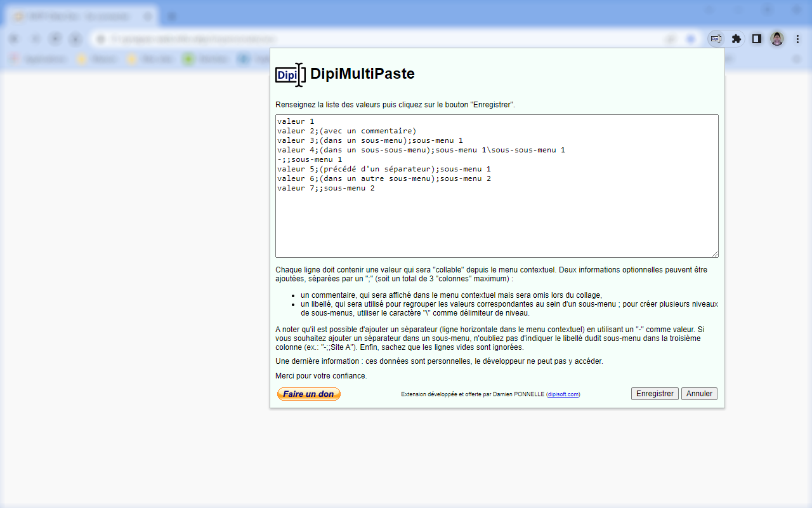Open the Chrome three-dot menu
The image size is (812, 508).
(x=797, y=39)
